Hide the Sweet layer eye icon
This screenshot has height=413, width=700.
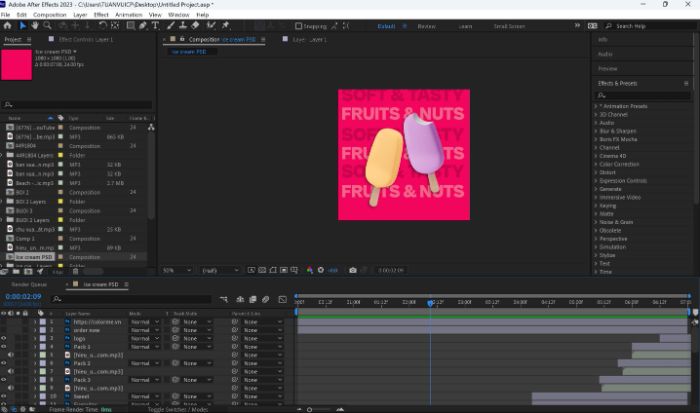[x=4, y=396]
